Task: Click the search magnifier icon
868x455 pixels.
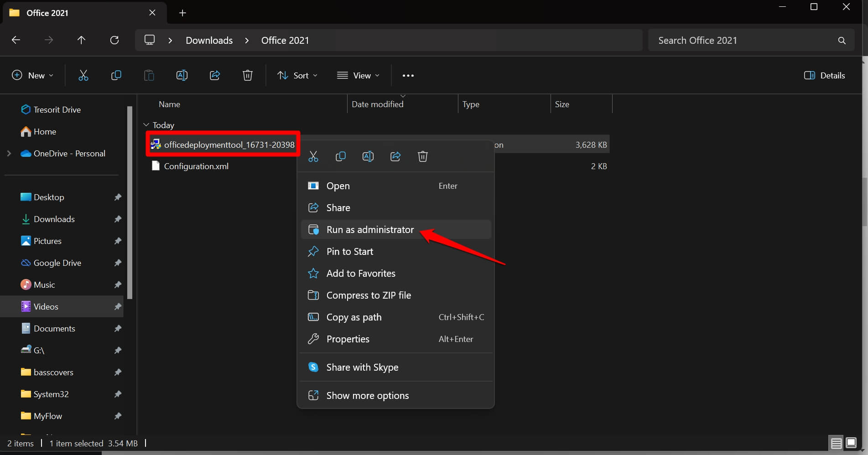Action: click(x=842, y=41)
